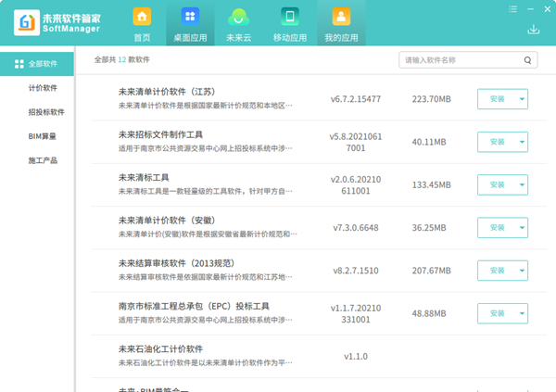
Task: Click the 全部共 12 款软件 count text
Action: pos(121,59)
